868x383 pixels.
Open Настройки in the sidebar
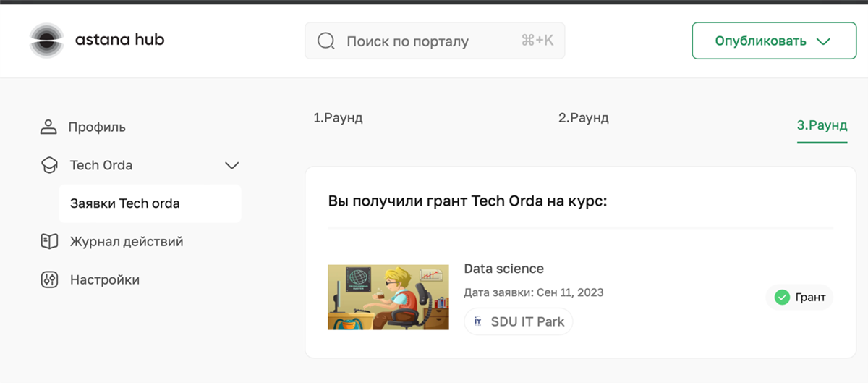(x=105, y=280)
